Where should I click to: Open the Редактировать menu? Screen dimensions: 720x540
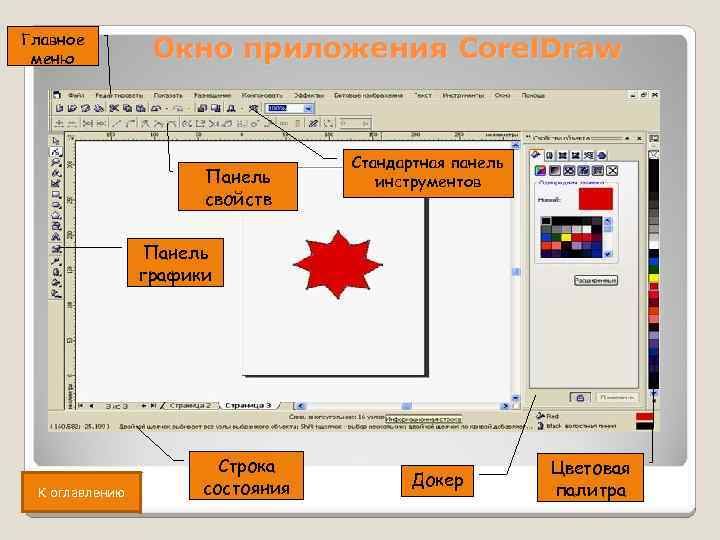tap(119, 96)
